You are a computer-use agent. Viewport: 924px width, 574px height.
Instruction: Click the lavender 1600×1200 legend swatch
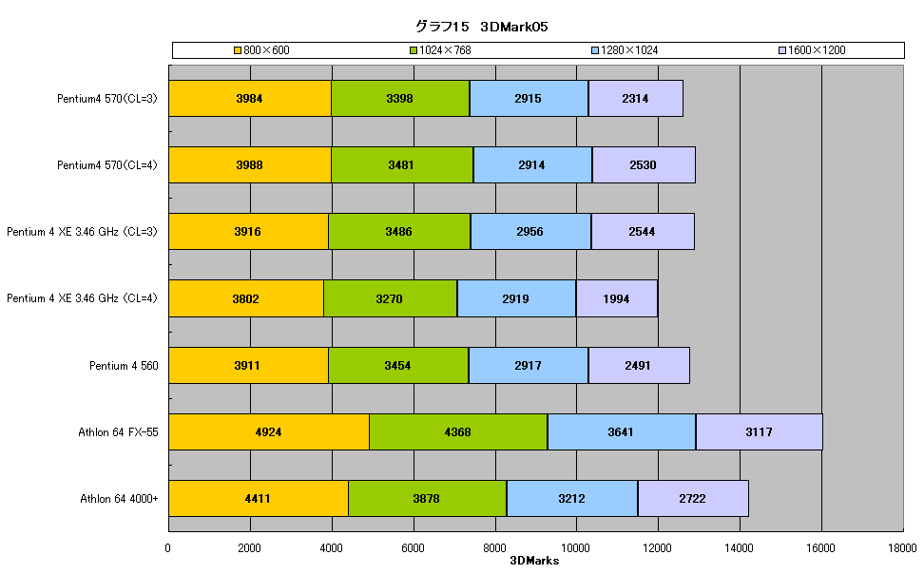click(782, 50)
